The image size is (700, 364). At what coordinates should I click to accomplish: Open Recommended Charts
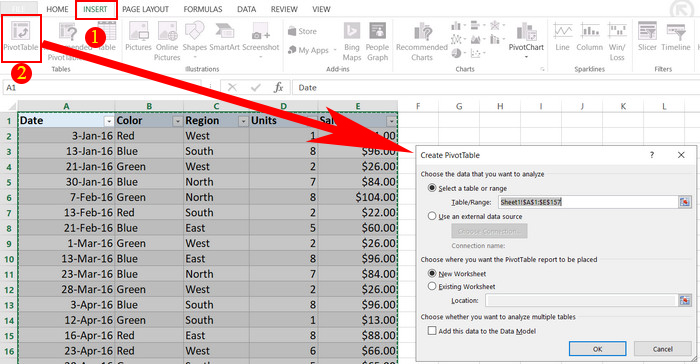[422, 41]
